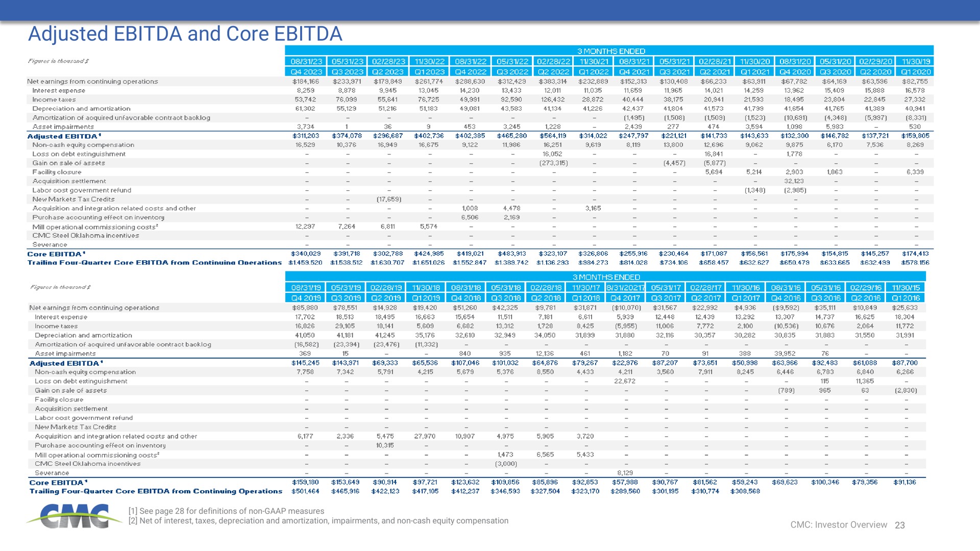This screenshot has height=551, width=980.
Task: Select Core EBITDA value '$483,913'
Action: click(x=512, y=254)
